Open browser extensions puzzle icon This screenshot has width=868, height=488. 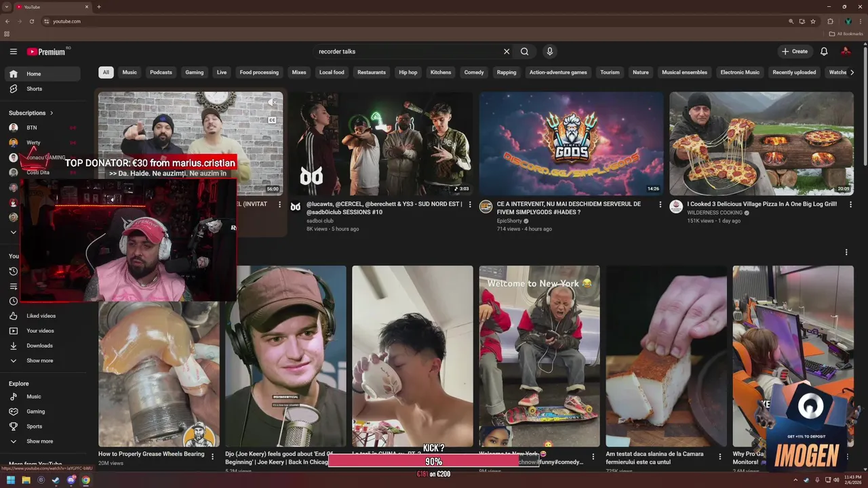pyautogui.click(x=830, y=21)
